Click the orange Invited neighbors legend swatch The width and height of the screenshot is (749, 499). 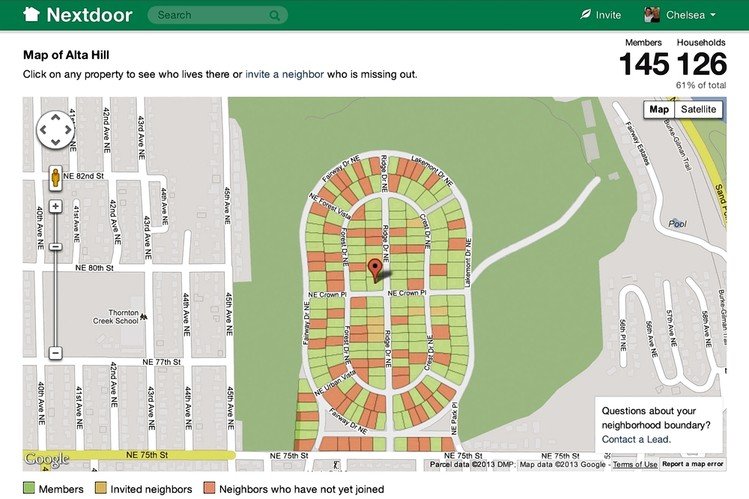[x=101, y=488]
